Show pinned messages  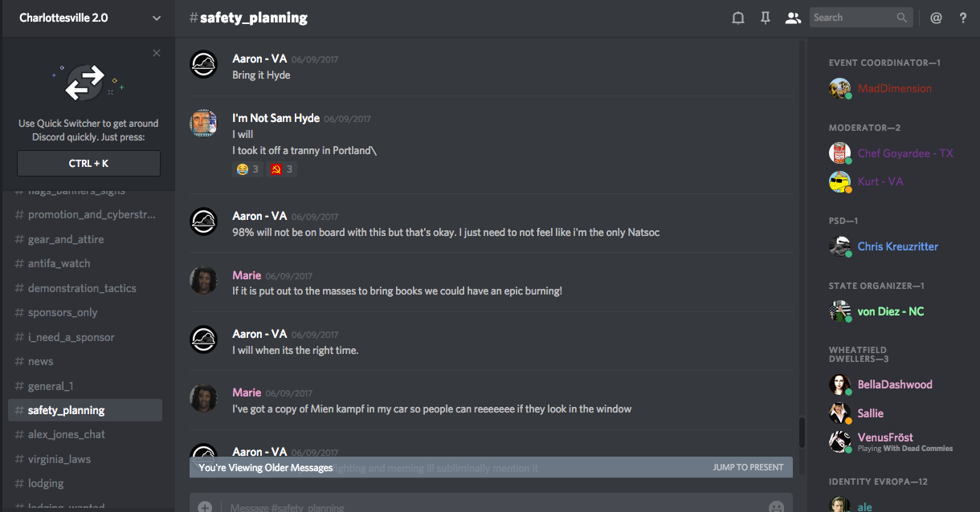pos(765,18)
